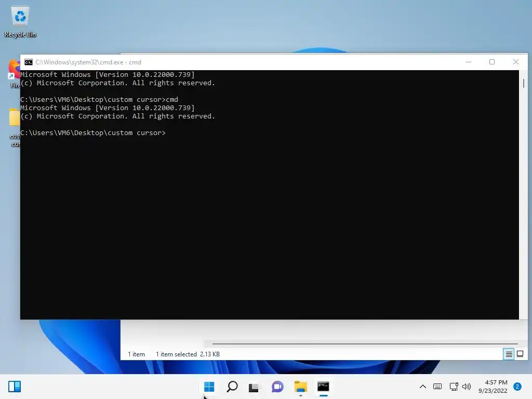Image resolution: width=532 pixels, height=399 pixels.
Task: Click '1 item selected 2.13 KB' status text
Action: [188, 354]
